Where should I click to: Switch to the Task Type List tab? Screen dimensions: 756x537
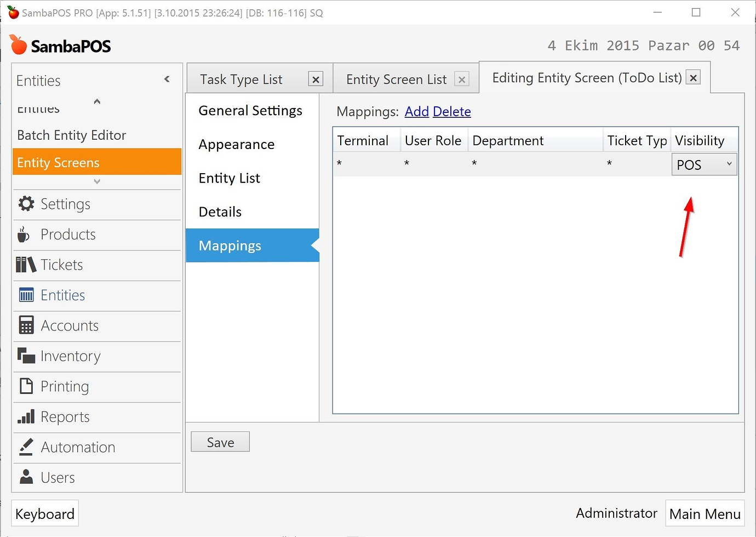pos(242,79)
